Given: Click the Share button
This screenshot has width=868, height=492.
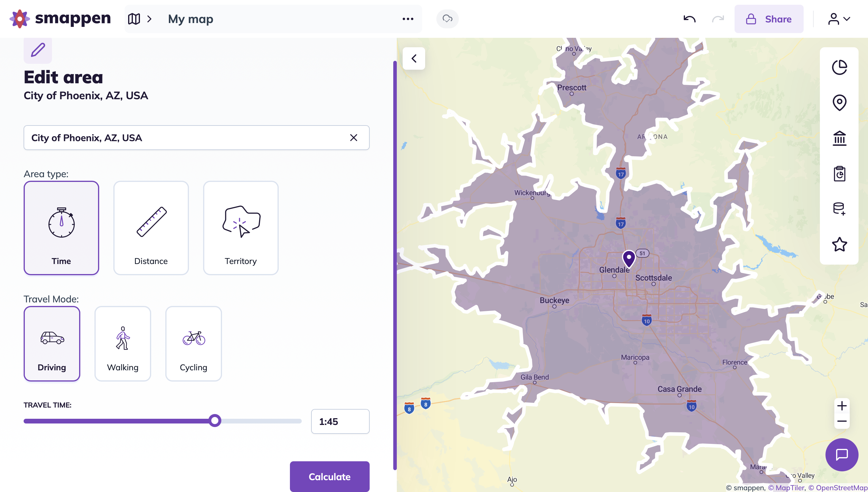Looking at the screenshot, I should [769, 19].
